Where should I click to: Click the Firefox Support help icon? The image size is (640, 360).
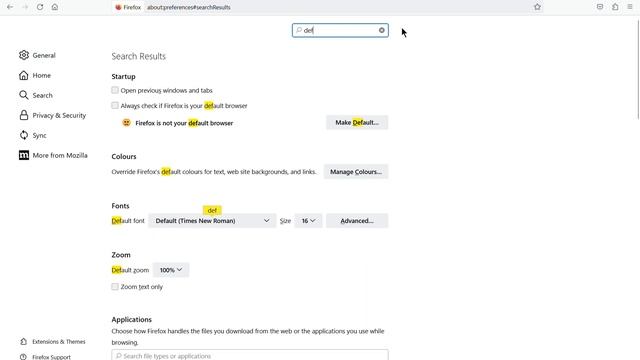(24, 357)
